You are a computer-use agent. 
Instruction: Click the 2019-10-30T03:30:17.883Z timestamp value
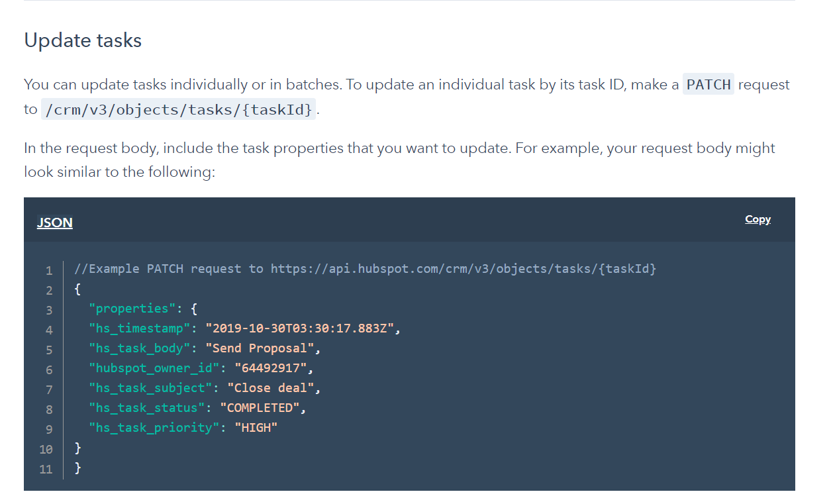pos(300,328)
